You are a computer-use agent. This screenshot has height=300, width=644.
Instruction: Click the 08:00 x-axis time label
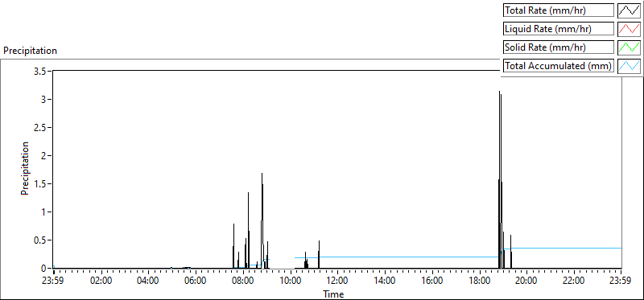(x=243, y=282)
